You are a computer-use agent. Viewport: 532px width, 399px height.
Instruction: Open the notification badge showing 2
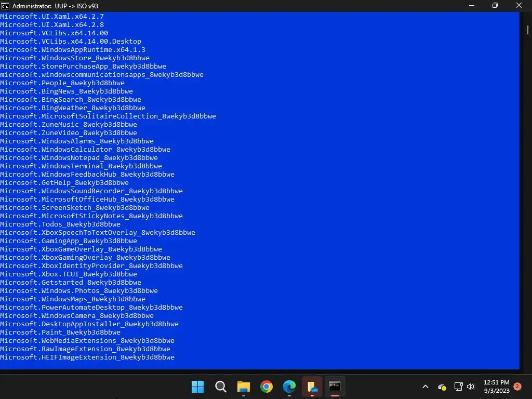pos(517,387)
